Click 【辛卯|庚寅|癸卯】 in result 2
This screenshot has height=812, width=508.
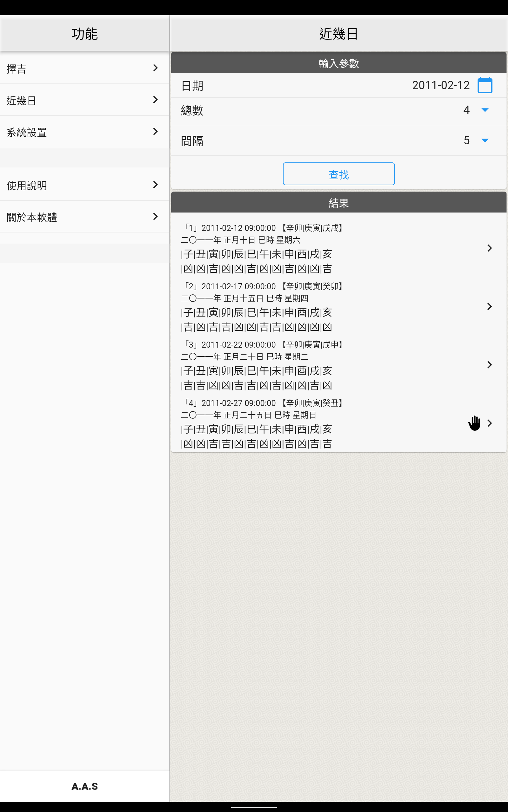[x=312, y=286]
